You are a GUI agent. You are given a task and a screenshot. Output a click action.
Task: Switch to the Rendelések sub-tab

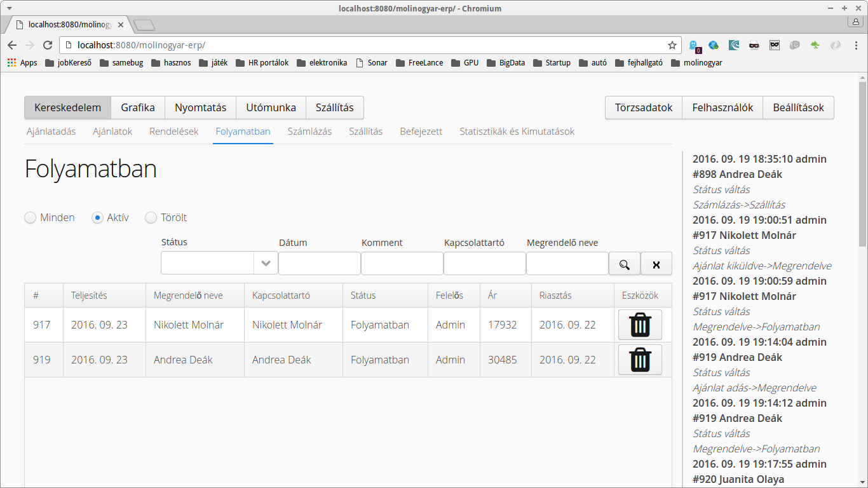tap(174, 132)
